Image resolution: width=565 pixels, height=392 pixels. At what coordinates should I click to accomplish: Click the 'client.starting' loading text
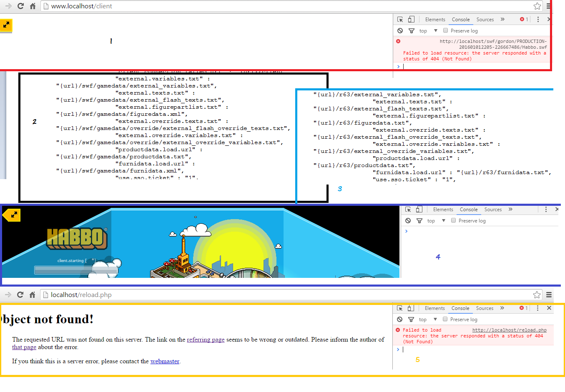[77, 260]
